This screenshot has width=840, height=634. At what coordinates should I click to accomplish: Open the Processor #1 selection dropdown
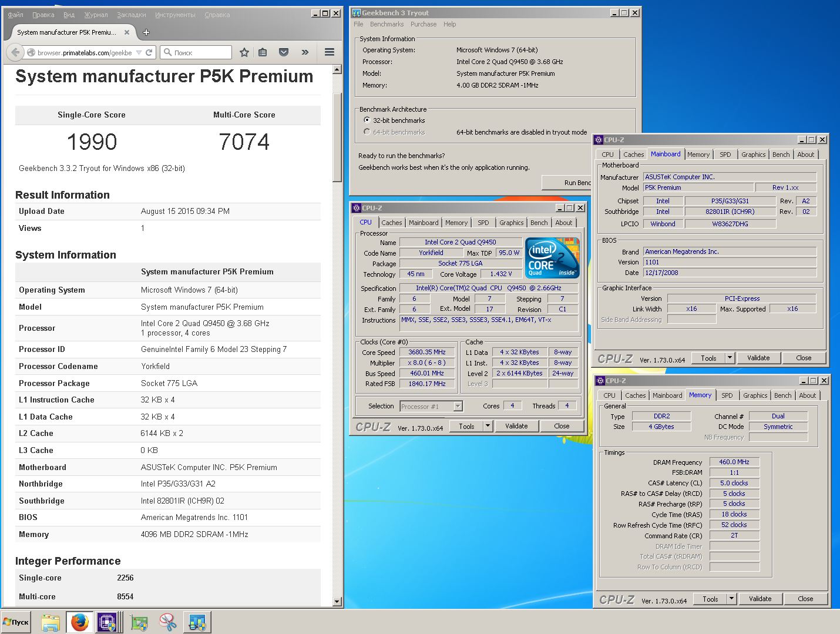[458, 406]
